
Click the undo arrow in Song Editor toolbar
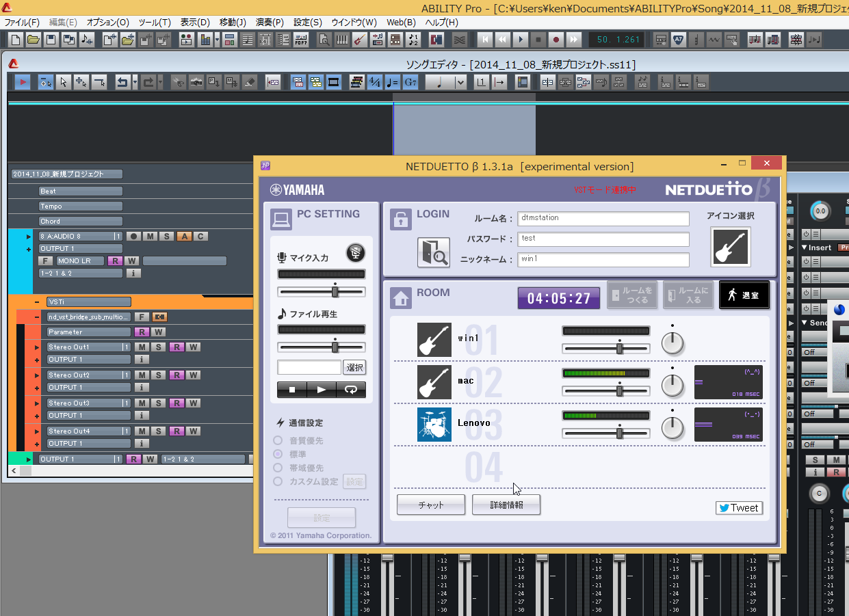coord(122,83)
